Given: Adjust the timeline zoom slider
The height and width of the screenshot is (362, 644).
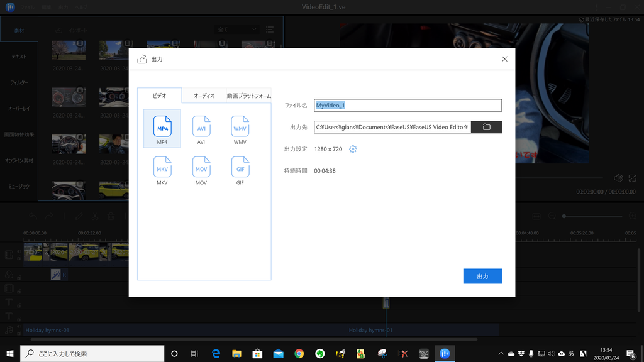Looking at the screenshot, I should pos(592,216).
